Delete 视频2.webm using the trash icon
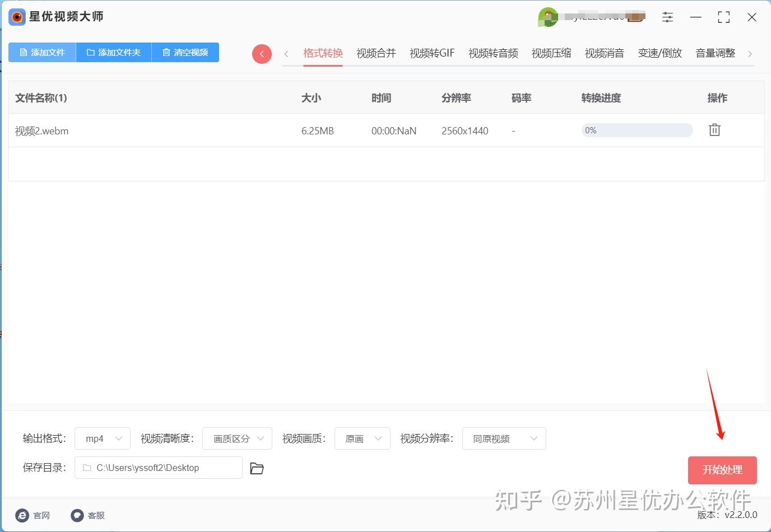The width and height of the screenshot is (771, 532). click(x=714, y=129)
